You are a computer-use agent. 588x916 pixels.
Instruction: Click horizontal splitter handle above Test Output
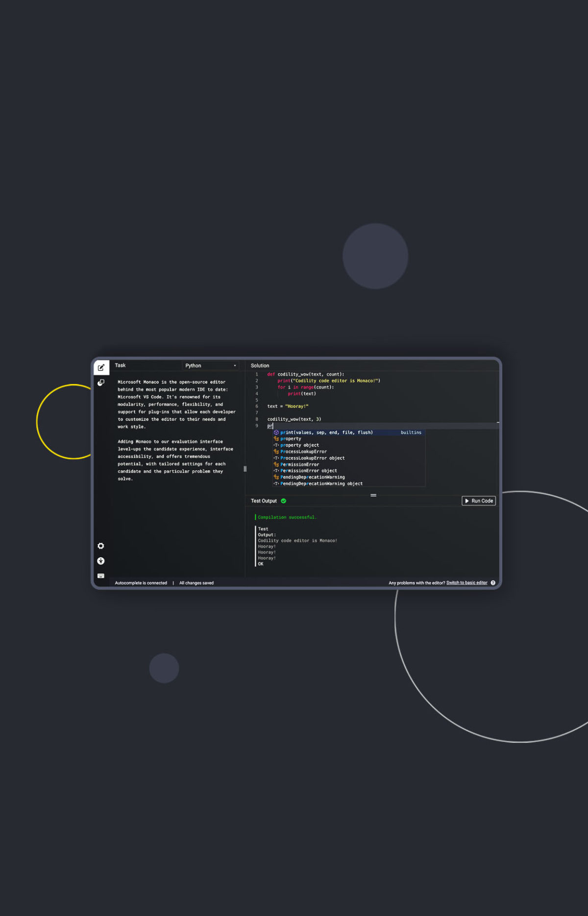[x=373, y=495]
